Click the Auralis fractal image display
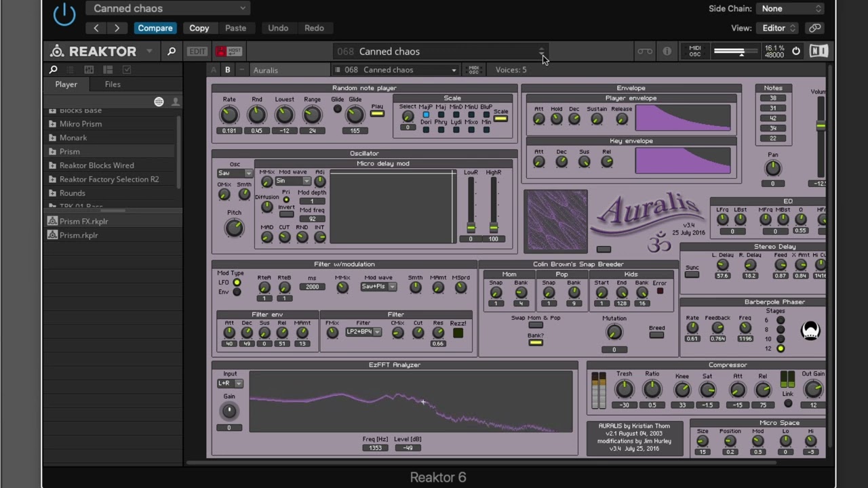This screenshot has width=868, height=488. pyautogui.click(x=555, y=221)
